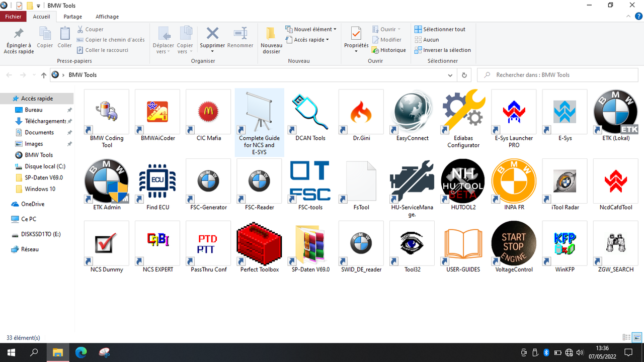Viewport: 644px width, 362px height.
Task: Click Épingler à Accès rapide
Action: (19, 40)
